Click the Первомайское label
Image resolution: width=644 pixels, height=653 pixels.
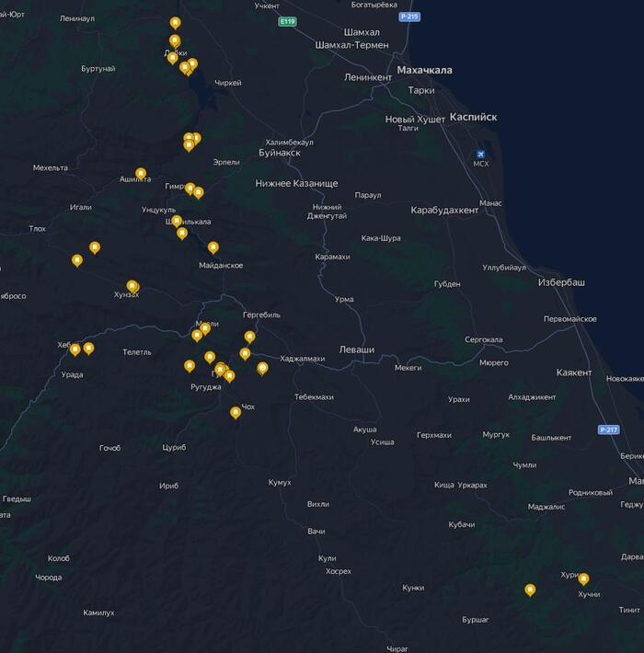[x=569, y=319]
